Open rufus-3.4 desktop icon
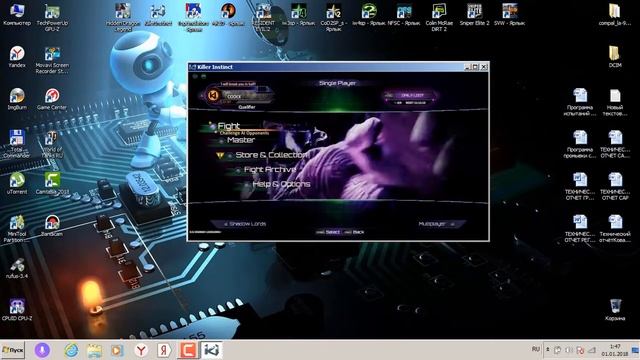Viewport: 640px width, 360px height. point(17,268)
